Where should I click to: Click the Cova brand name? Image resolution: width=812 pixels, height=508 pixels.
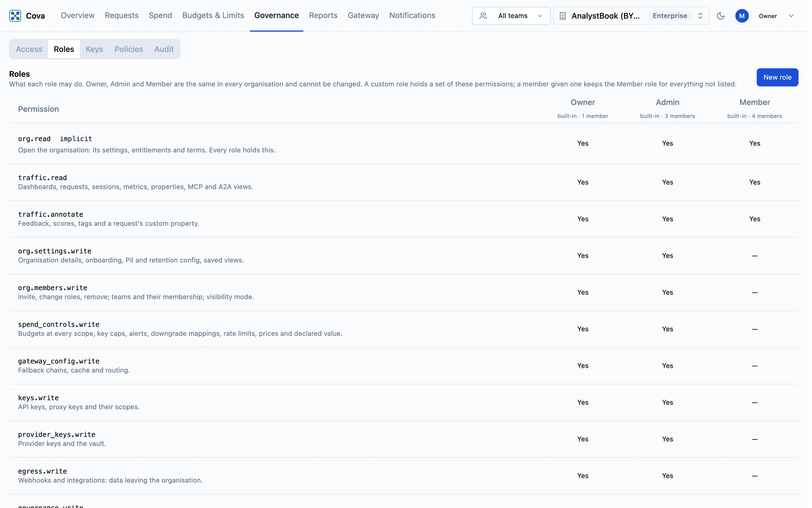pos(35,16)
